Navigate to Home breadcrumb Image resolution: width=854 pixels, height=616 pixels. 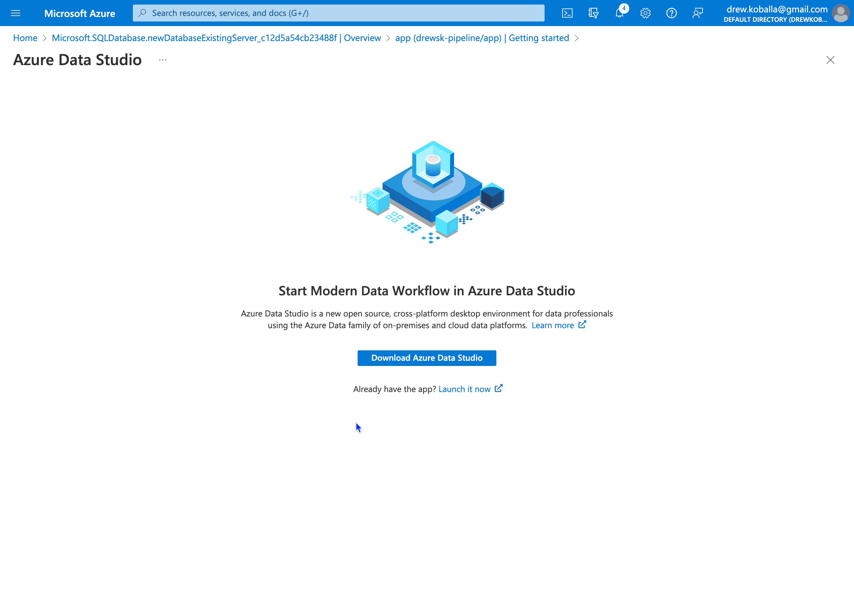[25, 38]
